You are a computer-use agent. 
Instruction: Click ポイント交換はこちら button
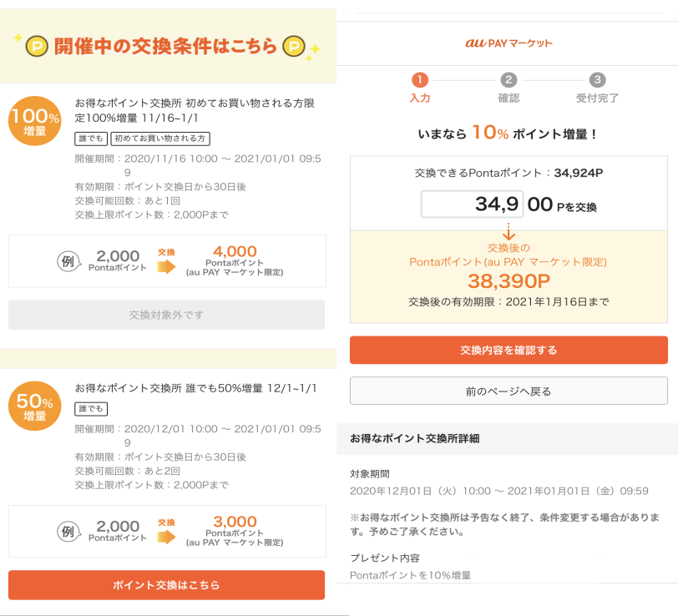(166, 585)
